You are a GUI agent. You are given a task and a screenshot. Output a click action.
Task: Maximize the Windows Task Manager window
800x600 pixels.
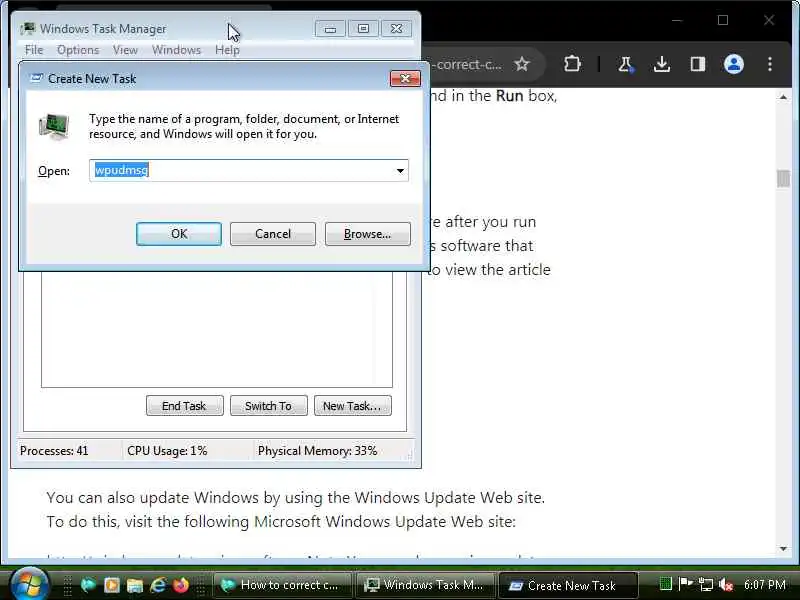coord(363,29)
